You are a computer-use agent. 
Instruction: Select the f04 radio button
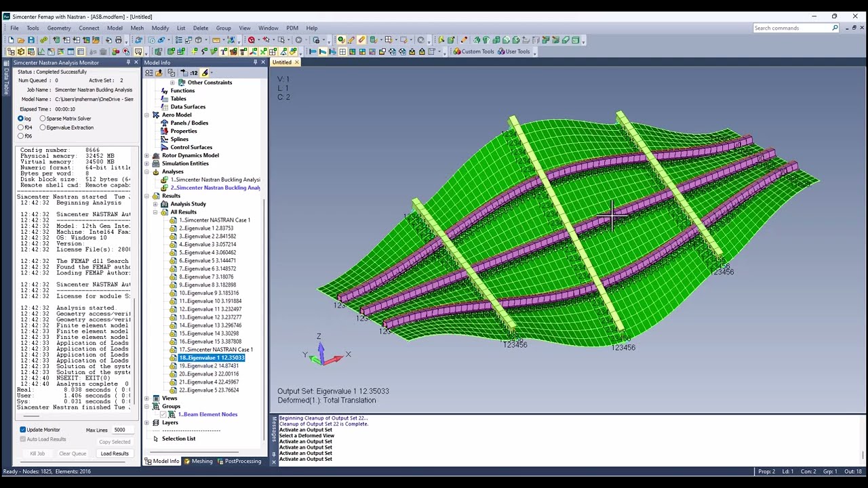coord(21,127)
